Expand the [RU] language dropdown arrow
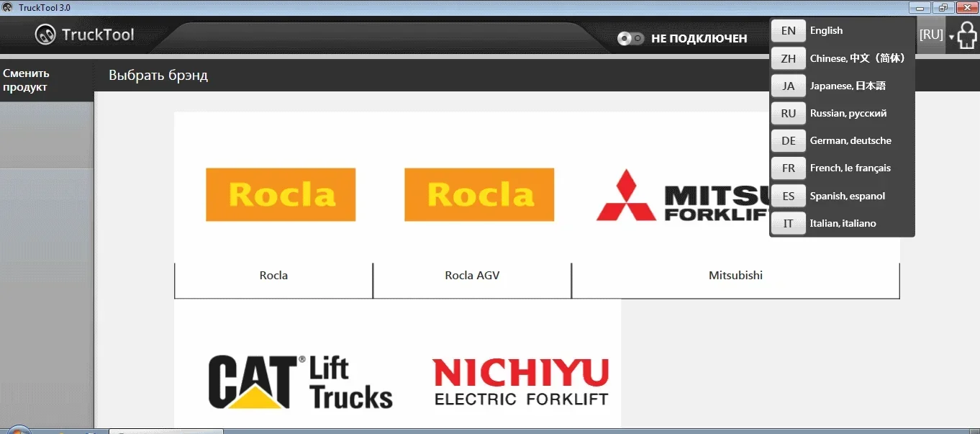 coord(951,37)
